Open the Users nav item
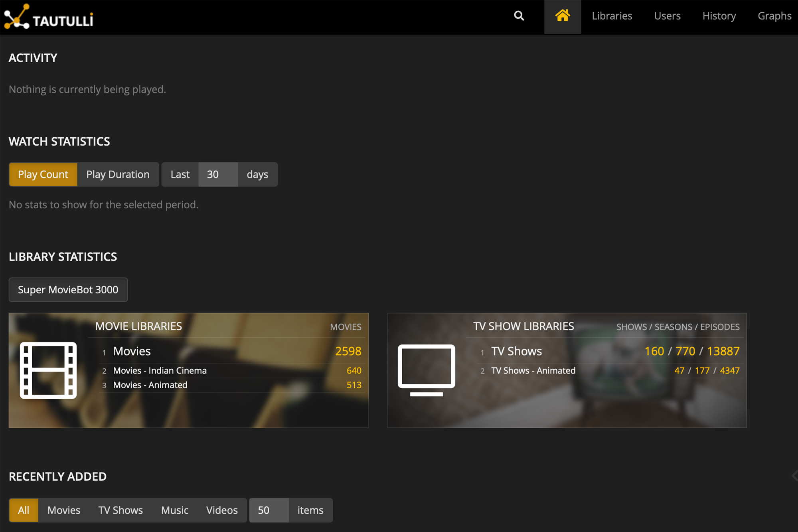The image size is (798, 532). [x=667, y=16]
